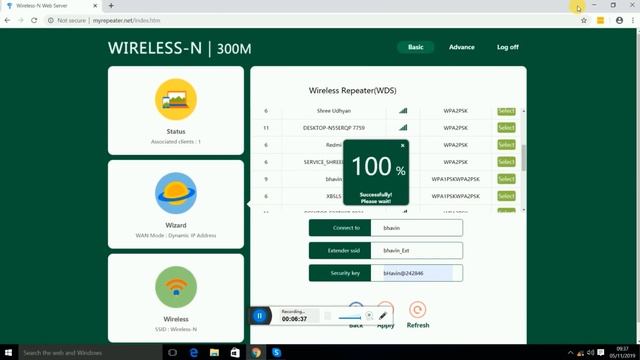Click the Security key field

tap(417, 273)
